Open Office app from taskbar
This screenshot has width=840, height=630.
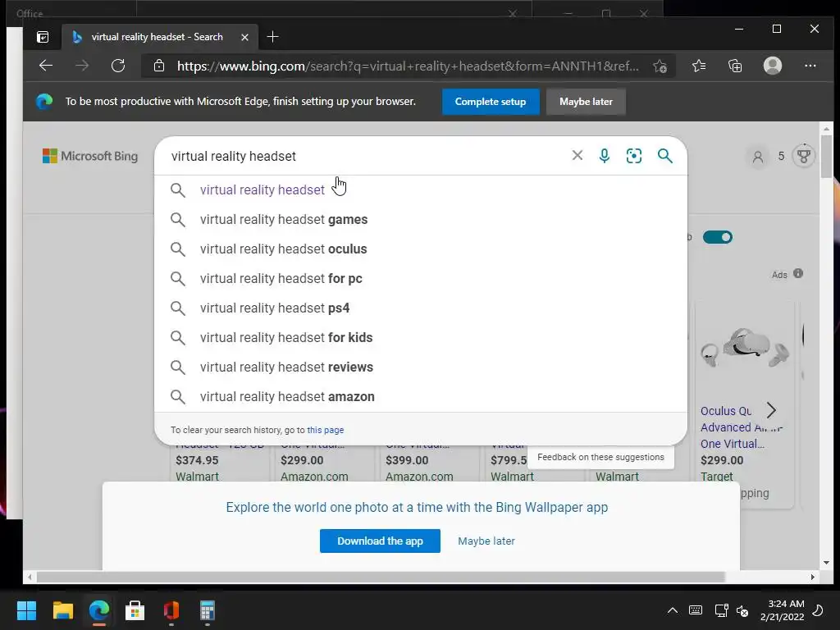pyautogui.click(x=171, y=610)
